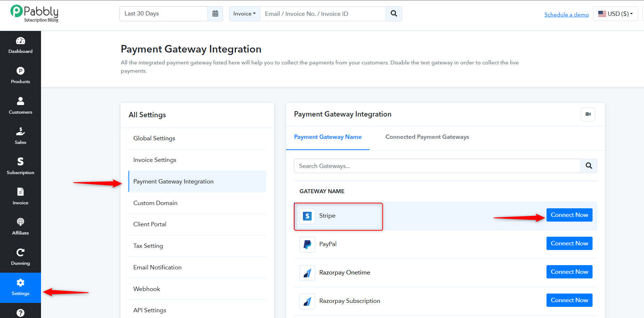Open the Invoice search type dropdown
Viewport: 644px width, 318px height.
[245, 14]
